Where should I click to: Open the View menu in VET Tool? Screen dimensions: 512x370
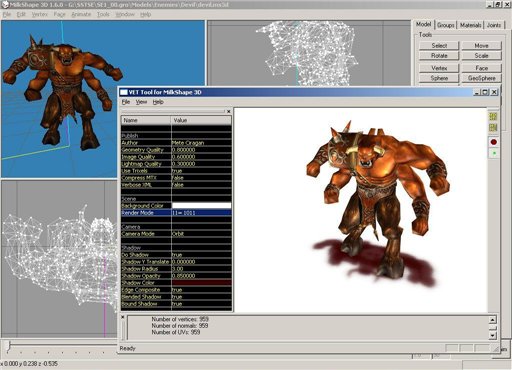[x=141, y=102]
